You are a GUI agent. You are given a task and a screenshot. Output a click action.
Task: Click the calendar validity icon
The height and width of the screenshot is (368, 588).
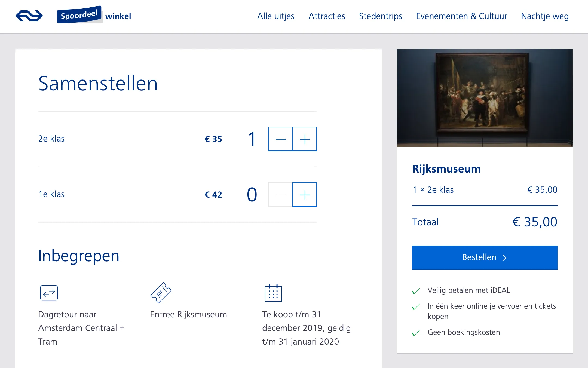pyautogui.click(x=273, y=293)
